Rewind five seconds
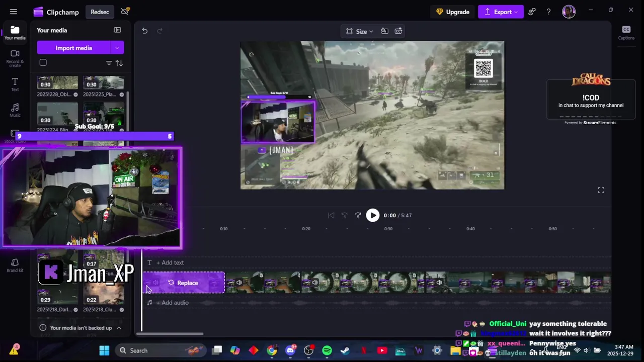Viewport: 644px width, 362px height. [345, 215]
